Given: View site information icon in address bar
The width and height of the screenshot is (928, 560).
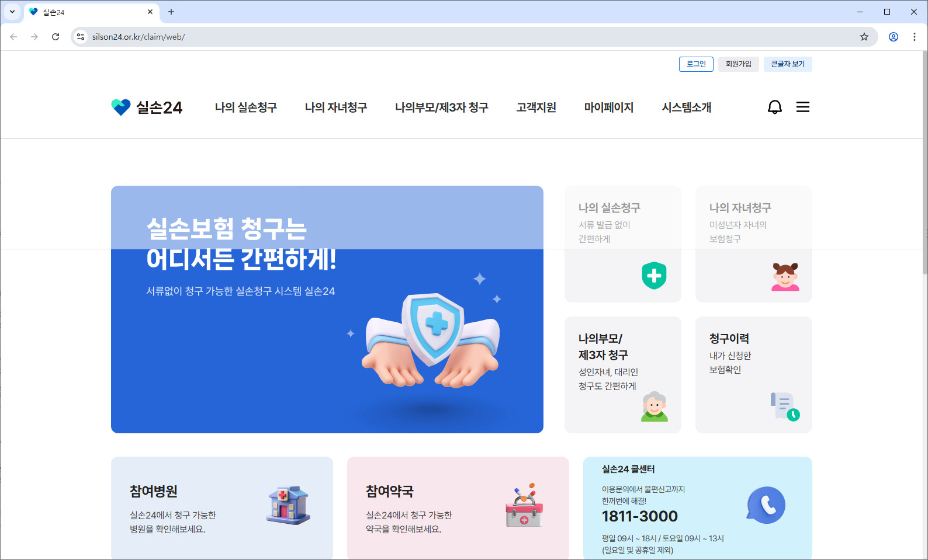Looking at the screenshot, I should 81,37.
